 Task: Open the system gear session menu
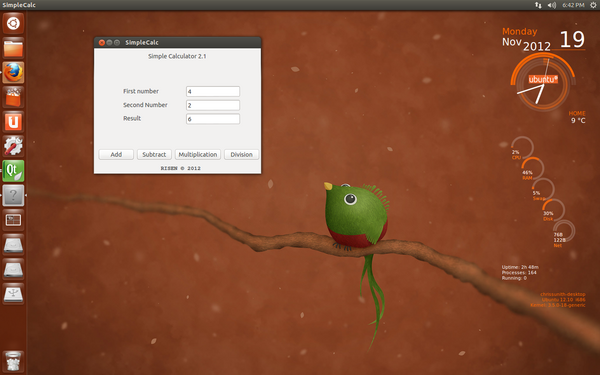pos(593,5)
